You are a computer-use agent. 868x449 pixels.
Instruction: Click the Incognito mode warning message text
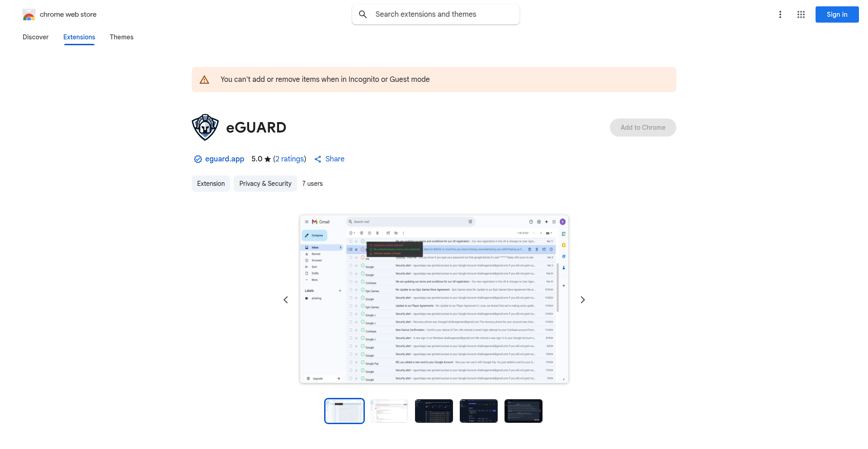point(325,80)
